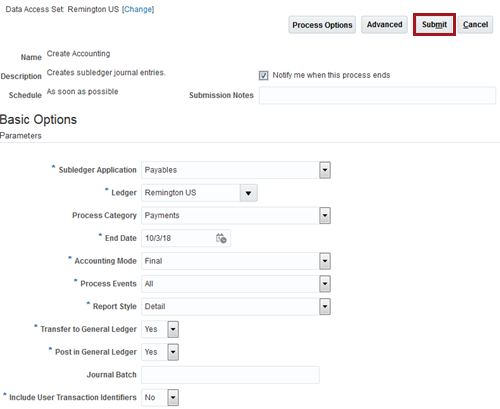
Task: Open the End Date calendar picker icon
Action: 221,238
